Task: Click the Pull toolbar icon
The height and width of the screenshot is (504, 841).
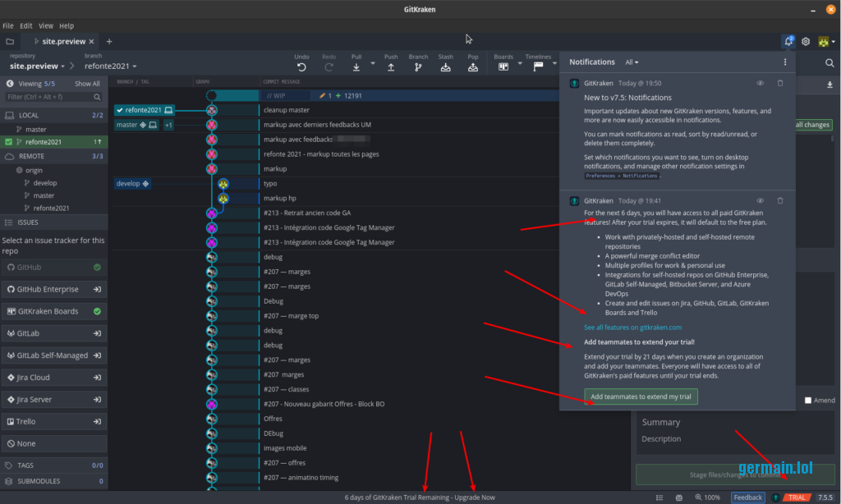Action: pyautogui.click(x=356, y=66)
